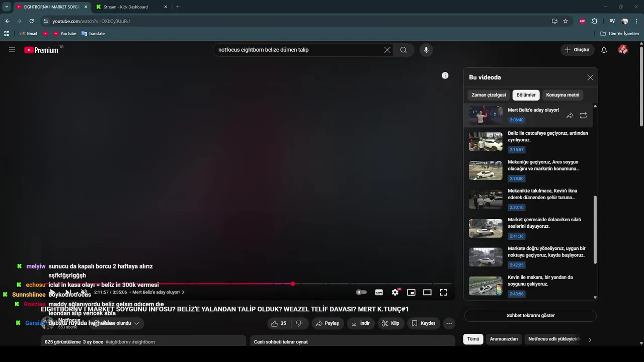Viewport: 644px width, 362px height.
Task: Start voice search with the microphone
Action: pos(426,50)
